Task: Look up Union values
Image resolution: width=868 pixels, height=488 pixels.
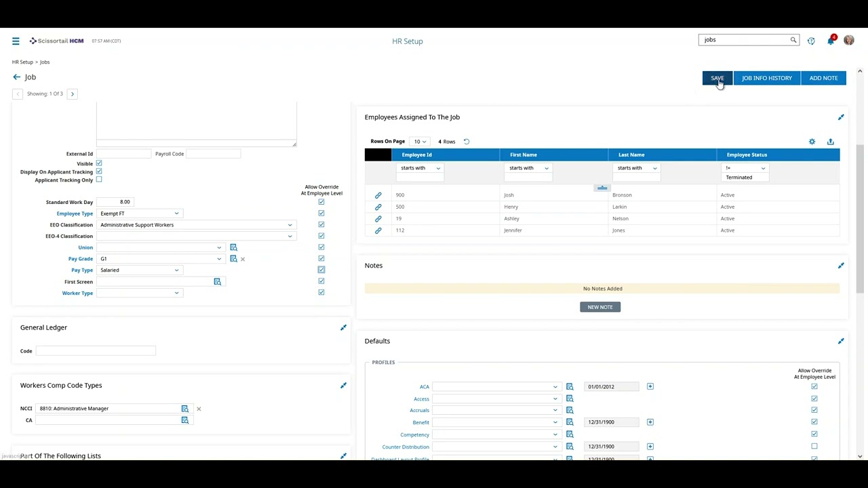Action: pos(233,247)
